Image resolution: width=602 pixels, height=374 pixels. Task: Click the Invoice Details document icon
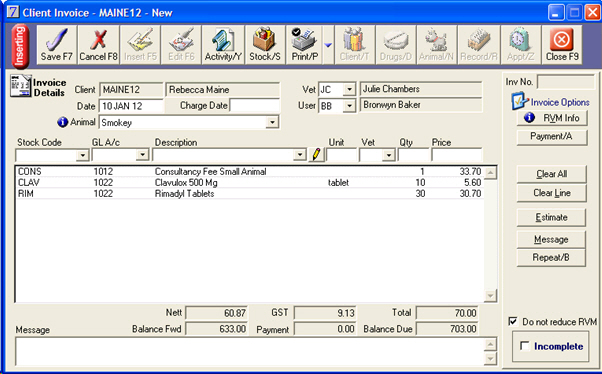pyautogui.click(x=20, y=86)
